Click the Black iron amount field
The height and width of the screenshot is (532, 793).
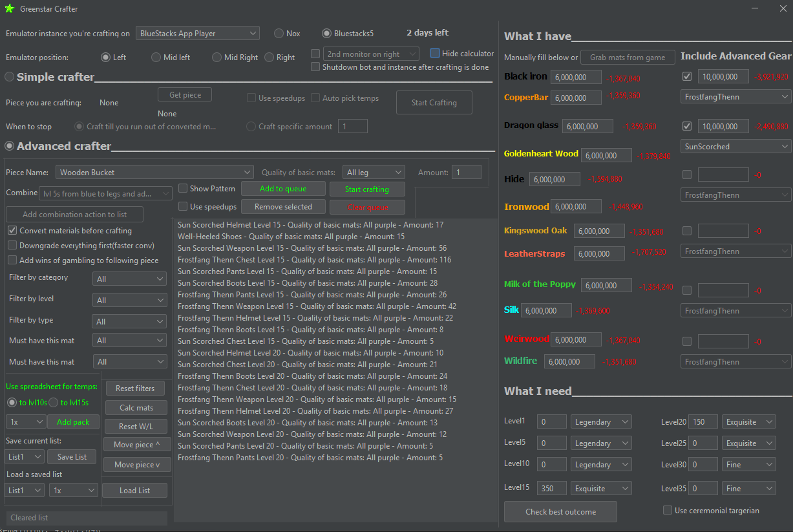coord(576,77)
